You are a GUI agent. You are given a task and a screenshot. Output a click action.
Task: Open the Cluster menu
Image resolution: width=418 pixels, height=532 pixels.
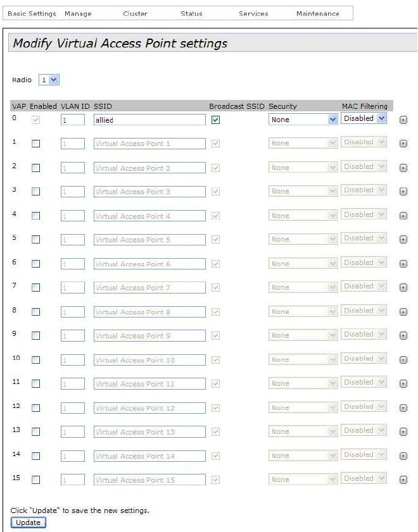pyautogui.click(x=135, y=13)
